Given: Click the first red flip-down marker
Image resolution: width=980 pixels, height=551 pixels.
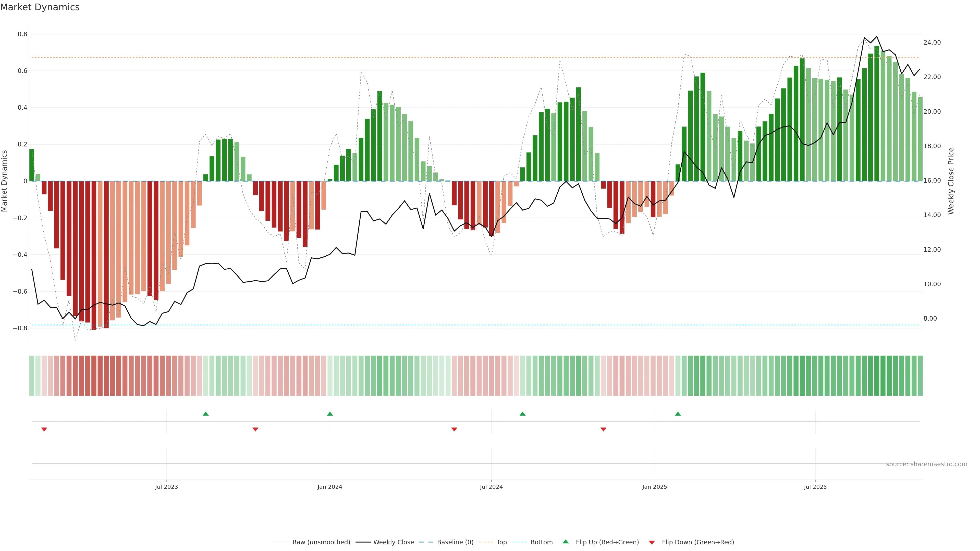Looking at the screenshot, I should coord(44,429).
